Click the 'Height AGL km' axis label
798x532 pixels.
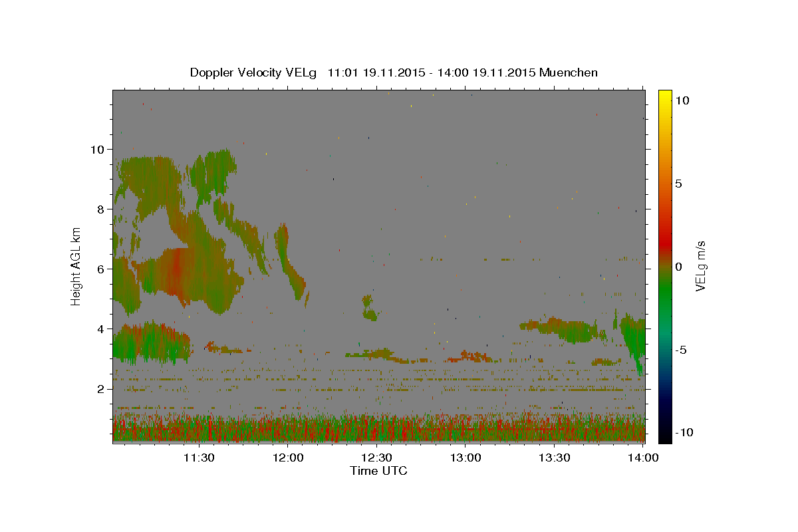[76, 266]
